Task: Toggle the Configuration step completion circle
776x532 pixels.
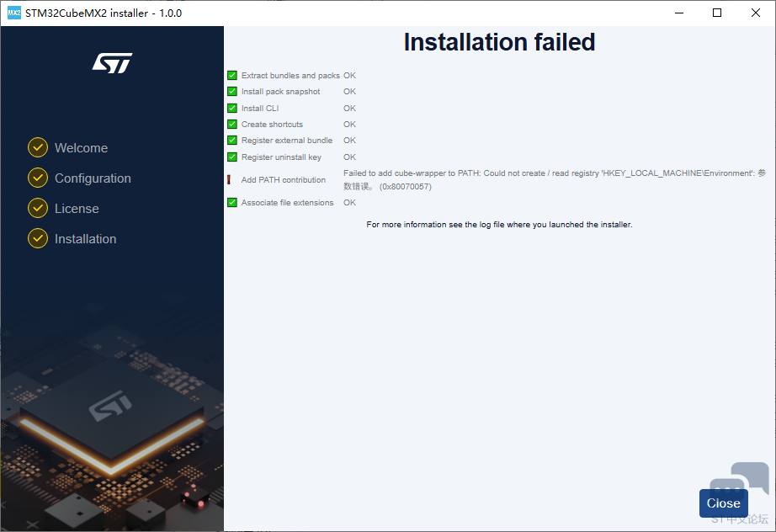Action: [37, 178]
